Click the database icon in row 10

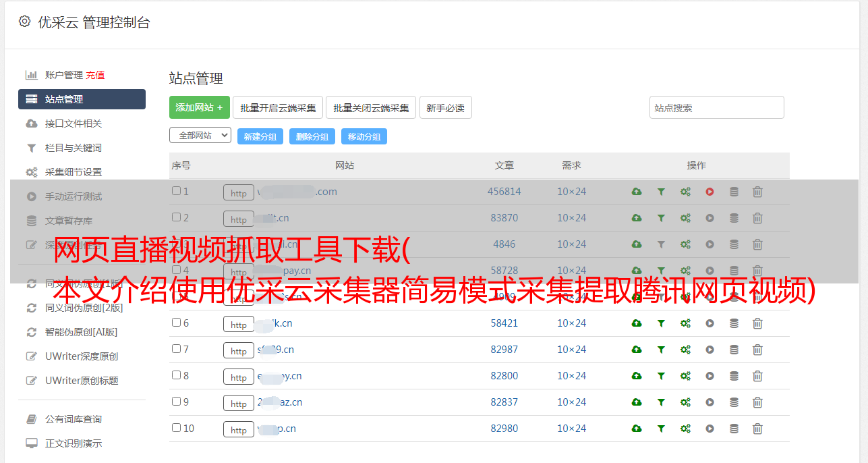click(734, 429)
